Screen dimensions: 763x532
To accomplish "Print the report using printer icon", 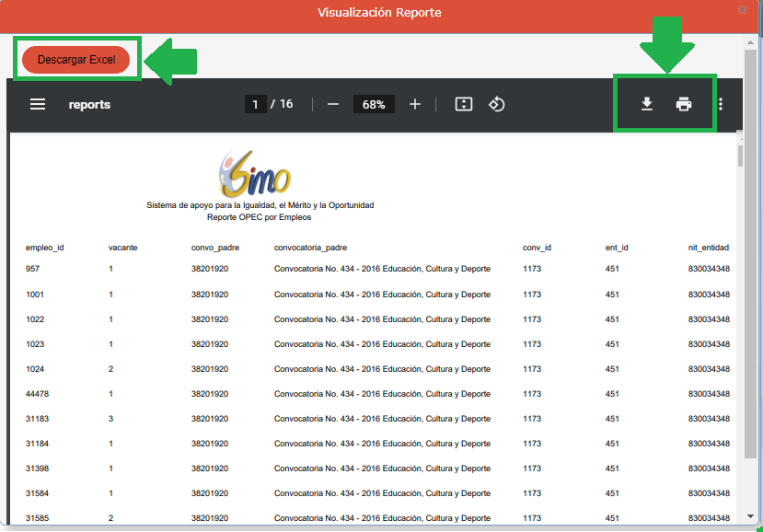I will pyautogui.click(x=684, y=104).
